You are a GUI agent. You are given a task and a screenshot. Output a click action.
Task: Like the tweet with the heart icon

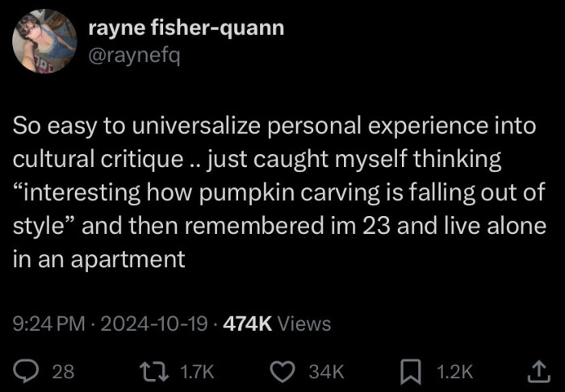click(x=282, y=370)
